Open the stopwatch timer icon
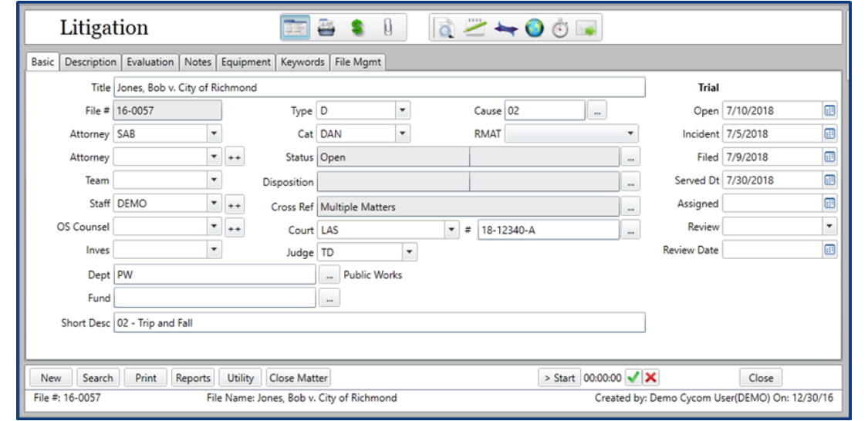Screen dimensions: 868x421 [x=560, y=29]
